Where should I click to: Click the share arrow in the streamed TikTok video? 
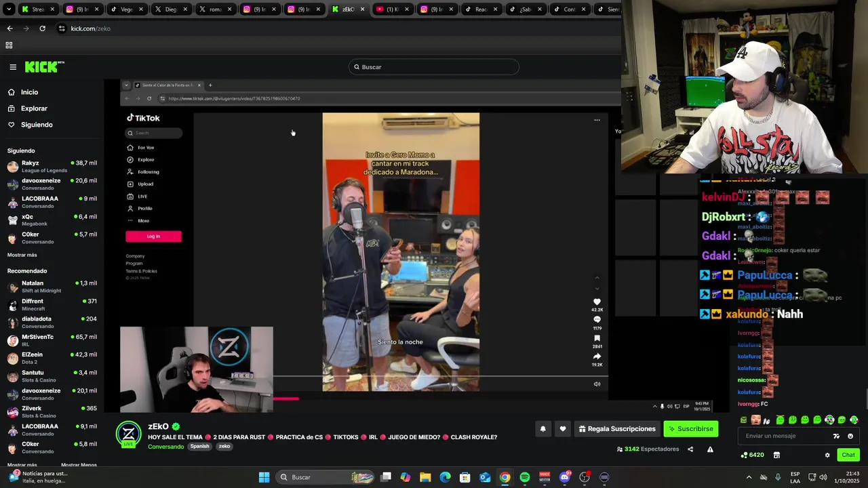point(597,357)
